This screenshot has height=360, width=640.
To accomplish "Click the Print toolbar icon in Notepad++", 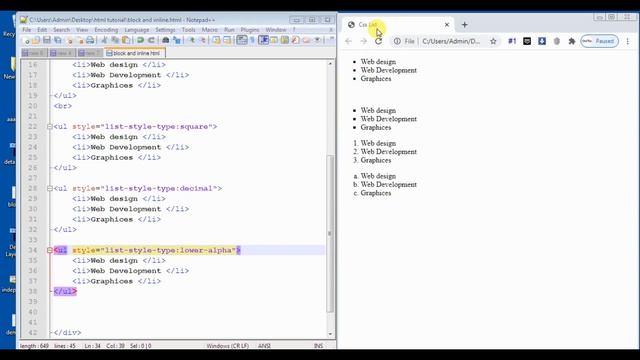I will (x=90, y=40).
